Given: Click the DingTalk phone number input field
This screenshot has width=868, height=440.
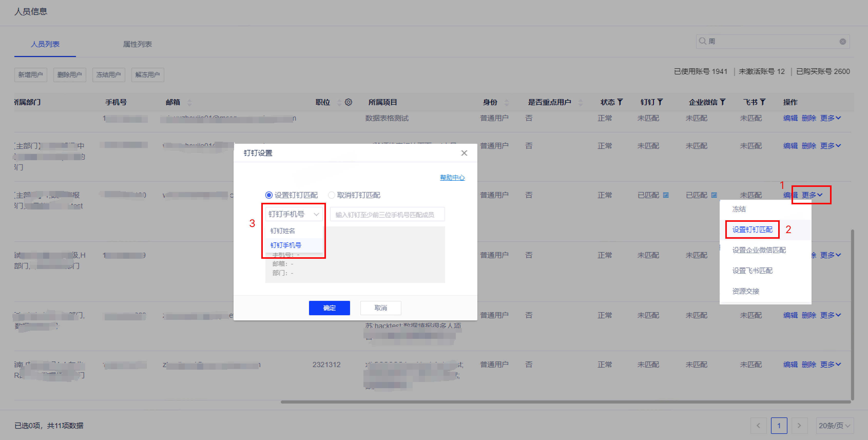Looking at the screenshot, I should point(387,215).
